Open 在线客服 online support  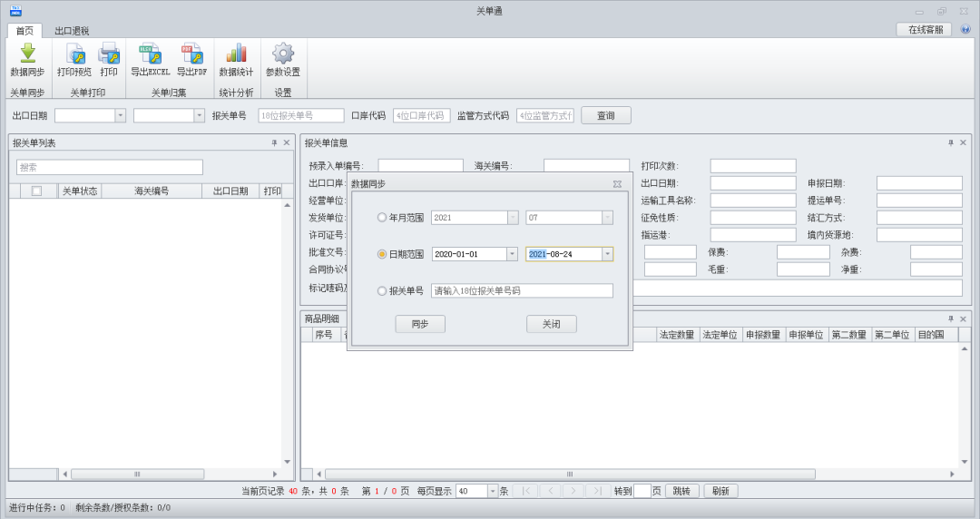point(925,29)
